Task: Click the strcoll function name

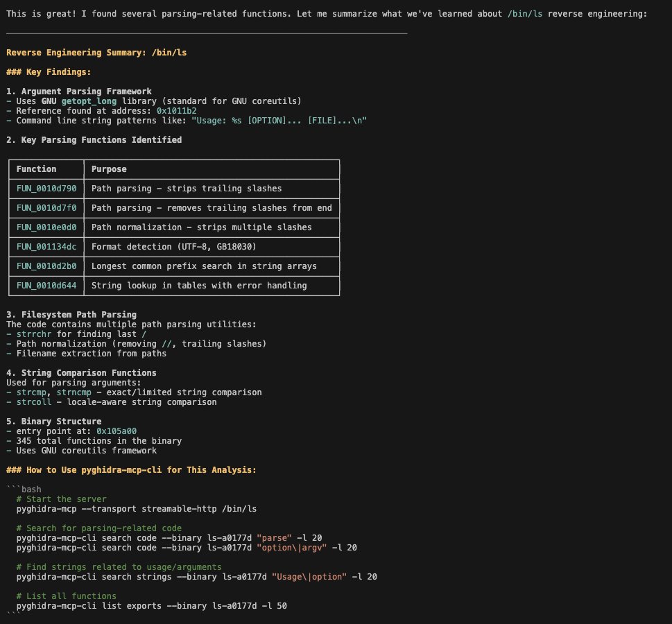Action: click(x=34, y=402)
